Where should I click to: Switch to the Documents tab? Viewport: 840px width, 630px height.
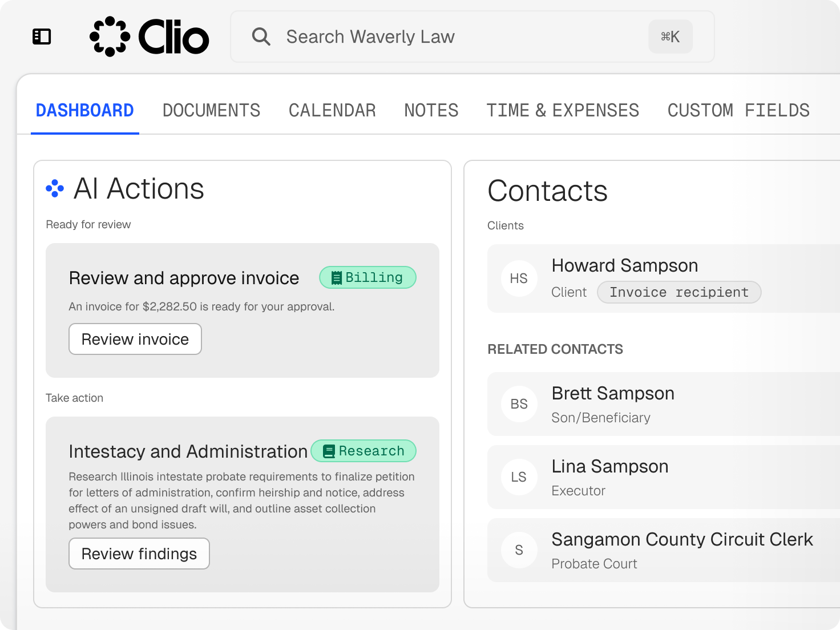pos(212,111)
